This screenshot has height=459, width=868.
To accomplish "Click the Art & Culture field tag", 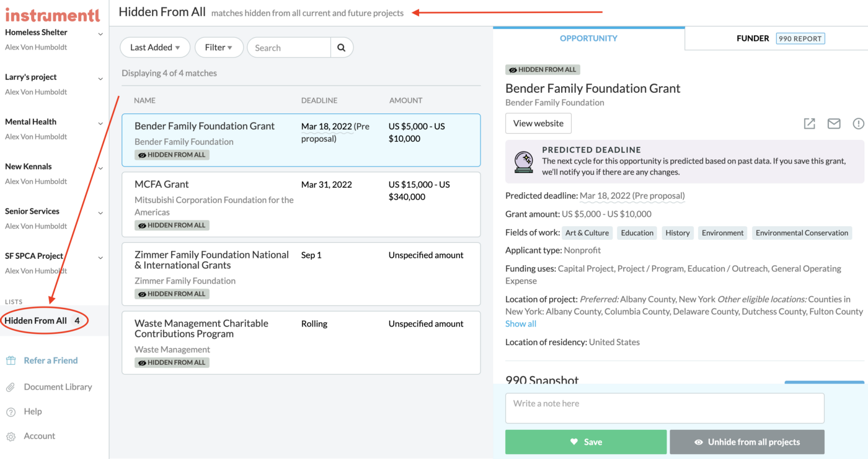I will coord(587,233).
